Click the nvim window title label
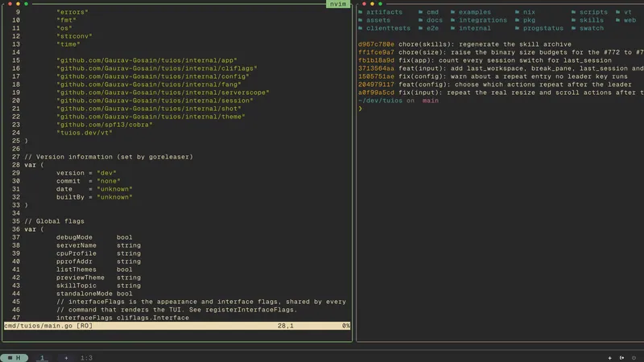644x362 pixels. click(338, 4)
